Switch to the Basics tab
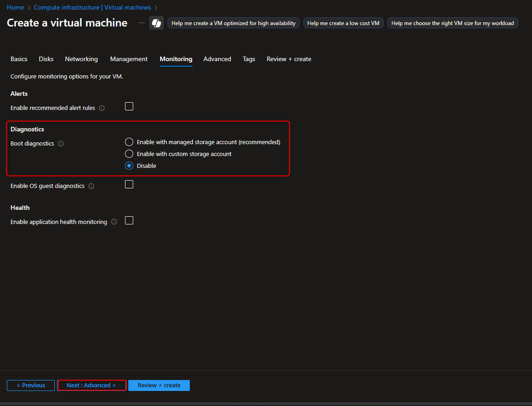Viewport: 532px width, 406px height. (x=19, y=59)
